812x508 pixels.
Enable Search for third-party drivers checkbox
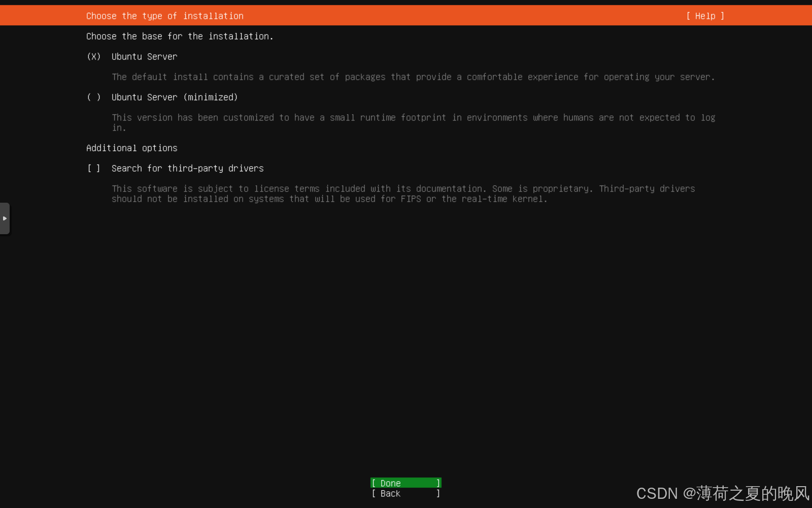[94, 168]
